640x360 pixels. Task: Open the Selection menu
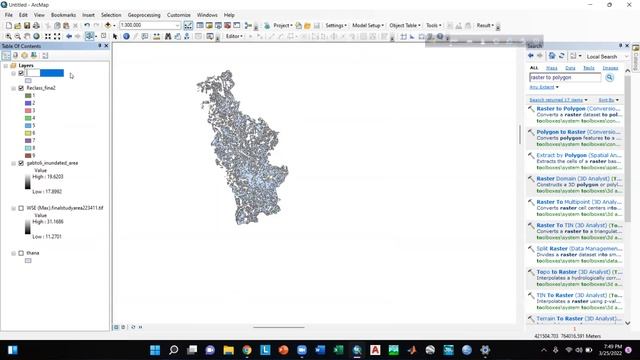(111, 15)
